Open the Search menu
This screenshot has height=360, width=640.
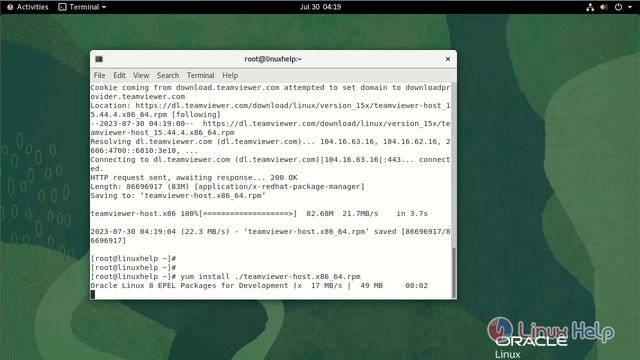[x=168, y=76]
